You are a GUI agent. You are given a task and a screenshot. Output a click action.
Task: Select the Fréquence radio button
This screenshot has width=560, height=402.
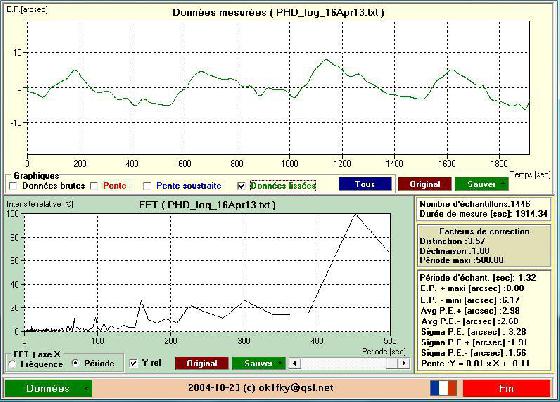[x=12, y=364]
